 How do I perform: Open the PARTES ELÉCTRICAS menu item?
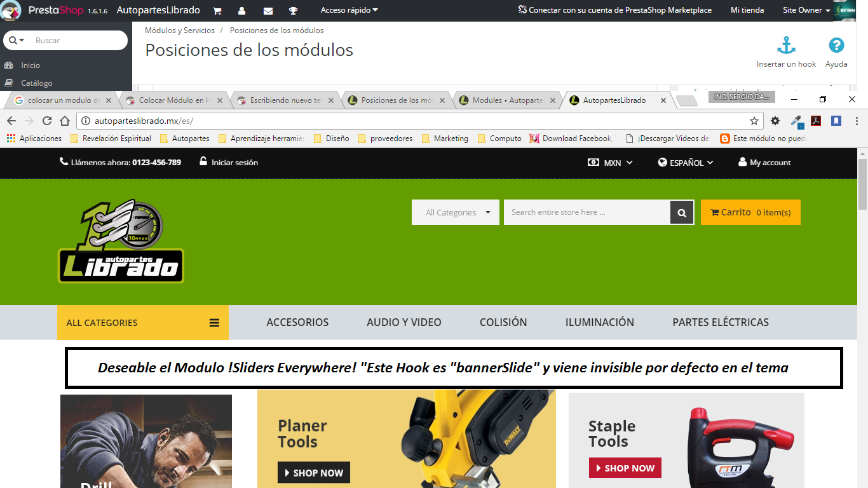point(721,322)
